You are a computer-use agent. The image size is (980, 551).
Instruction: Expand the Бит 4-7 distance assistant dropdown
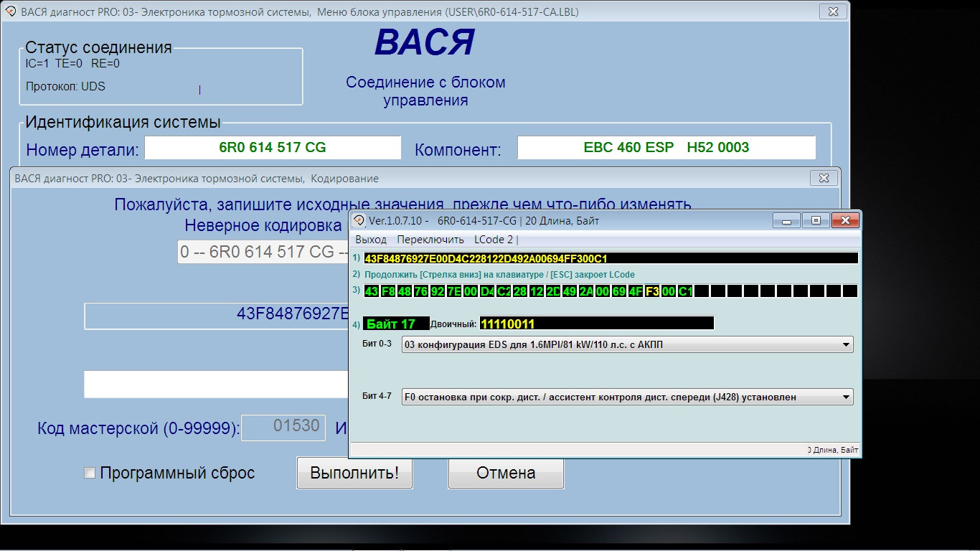coord(628,397)
